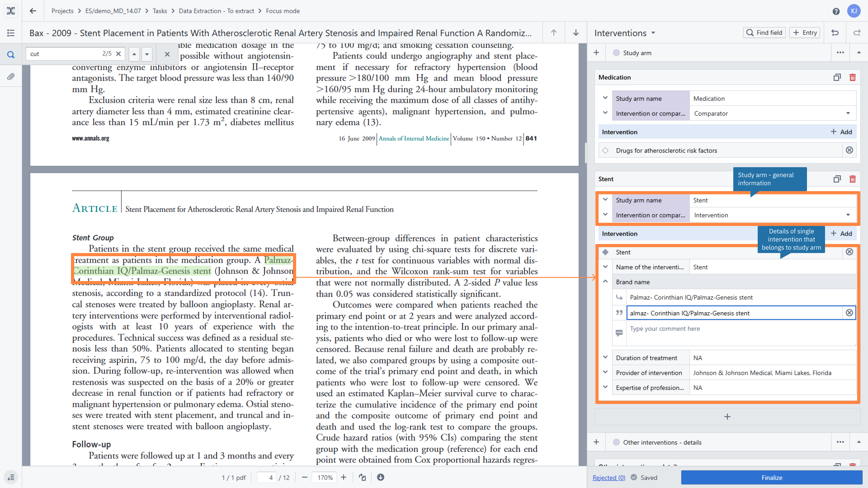This screenshot has height=488, width=868.
Task: Open the list panel icon in left sidebar
Action: [11, 33]
